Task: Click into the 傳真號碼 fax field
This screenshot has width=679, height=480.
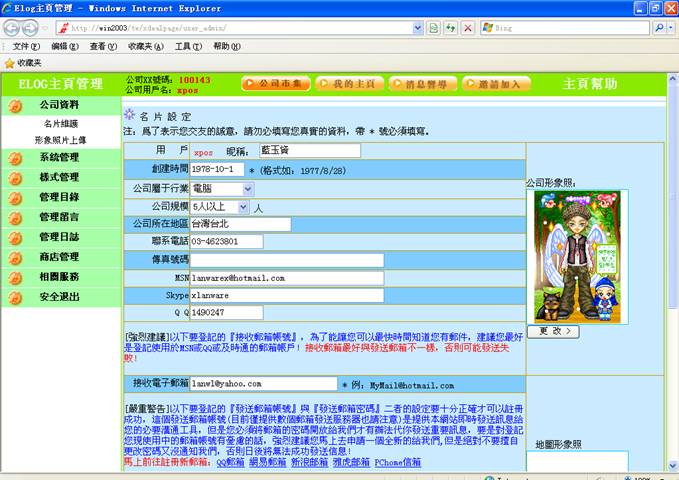Action: [286, 260]
